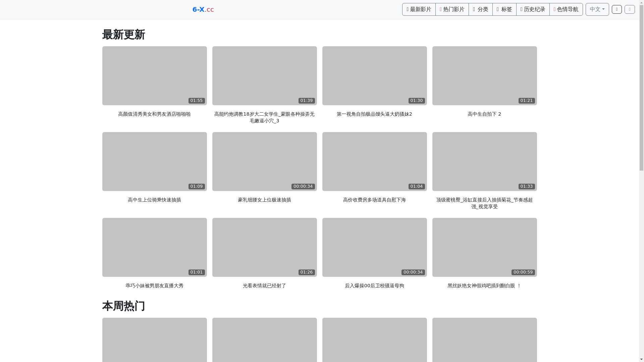
Task: Open the thumbnail with 01:04 duration
Action: 374,162
